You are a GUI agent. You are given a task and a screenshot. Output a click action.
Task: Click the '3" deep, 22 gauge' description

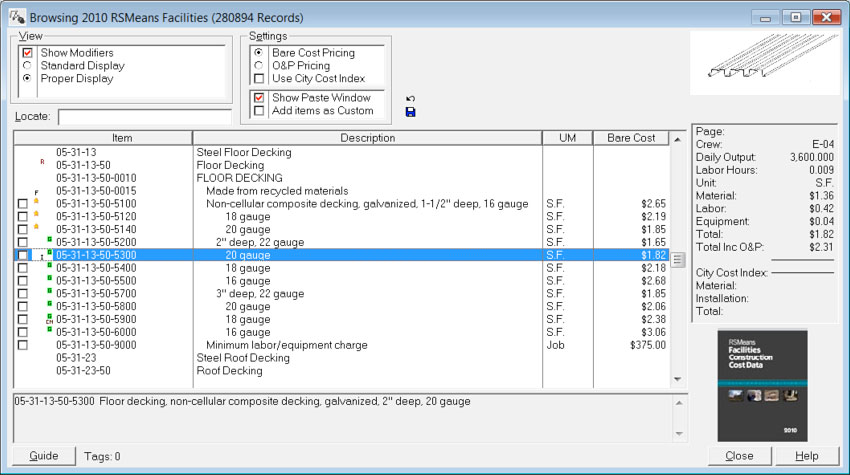click(x=260, y=293)
